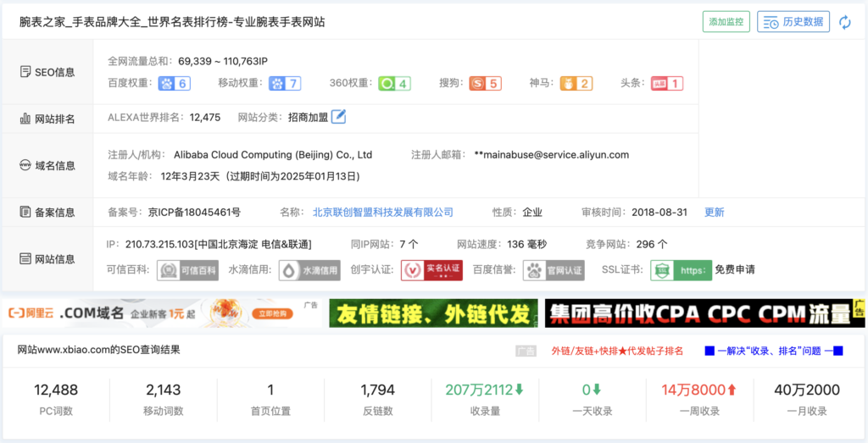
Task: Click the 备案号 京ICP备18045461号
Action: 194,213
